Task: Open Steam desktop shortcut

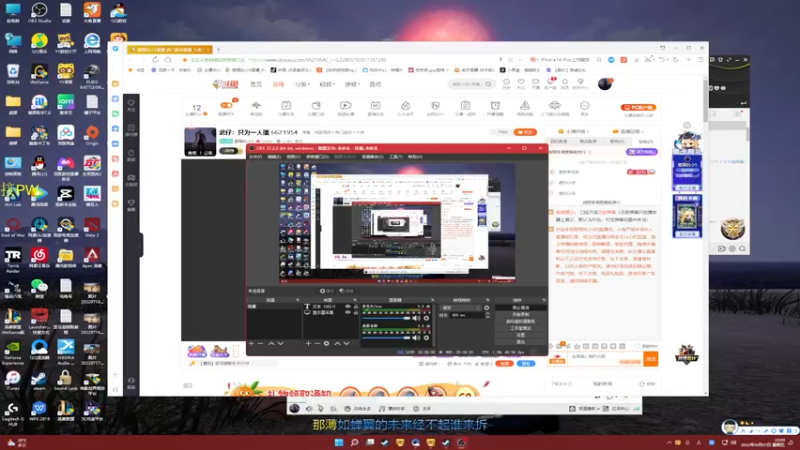Action: coord(39,381)
